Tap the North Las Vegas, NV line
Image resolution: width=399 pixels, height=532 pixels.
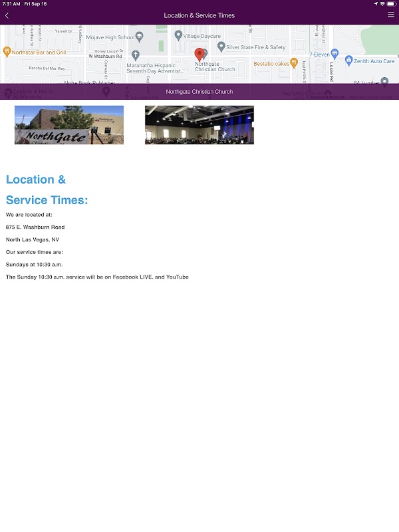(x=33, y=239)
